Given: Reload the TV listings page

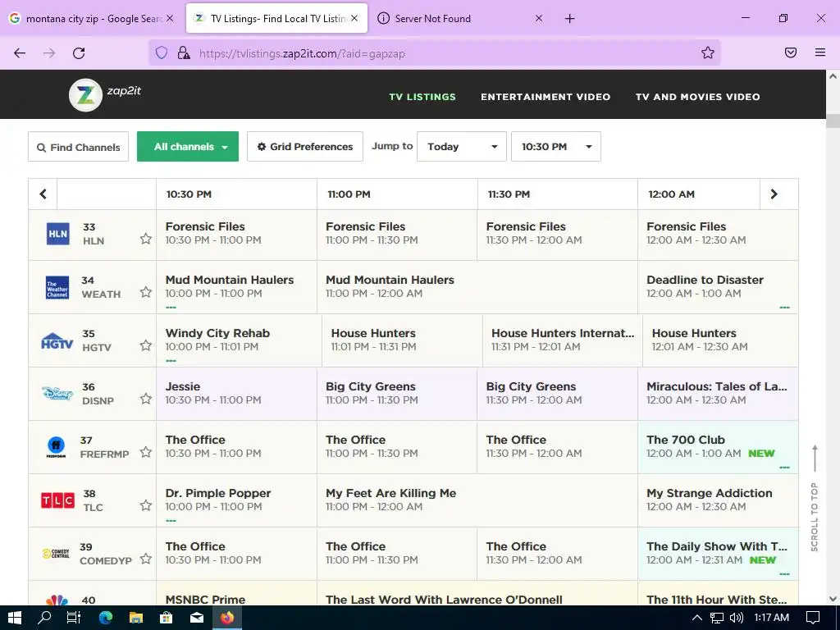Looking at the screenshot, I should point(79,53).
